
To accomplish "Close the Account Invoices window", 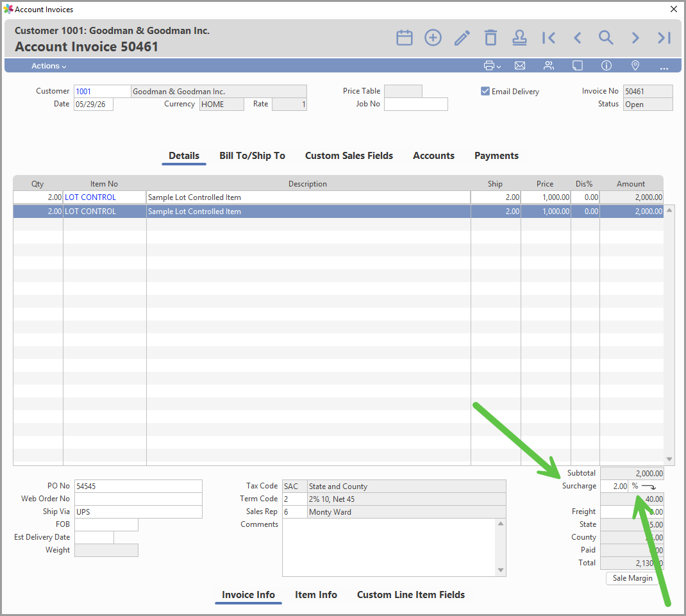I will click(x=674, y=9).
